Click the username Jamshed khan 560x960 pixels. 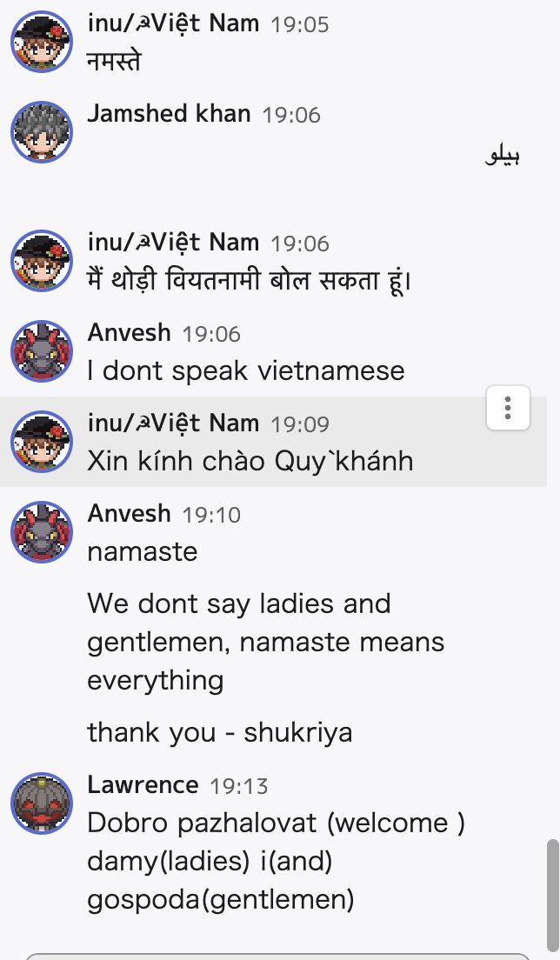click(x=169, y=114)
